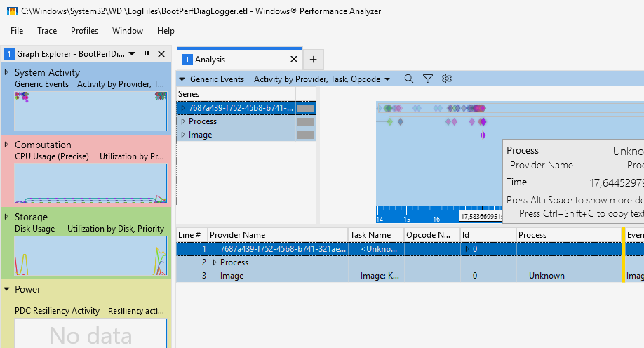Click the search magnifier icon in Generic Events
The height and width of the screenshot is (348, 644).
pos(409,79)
